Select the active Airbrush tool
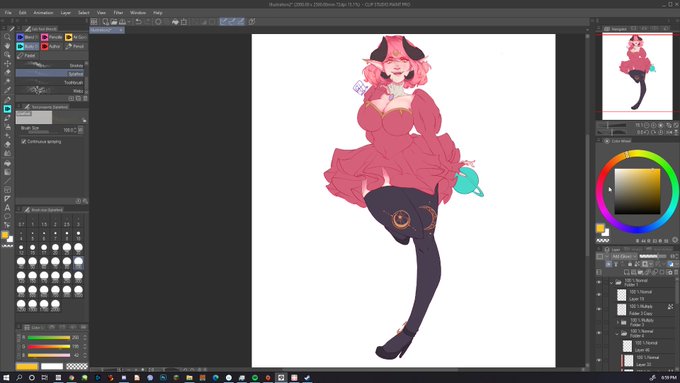 click(7, 109)
